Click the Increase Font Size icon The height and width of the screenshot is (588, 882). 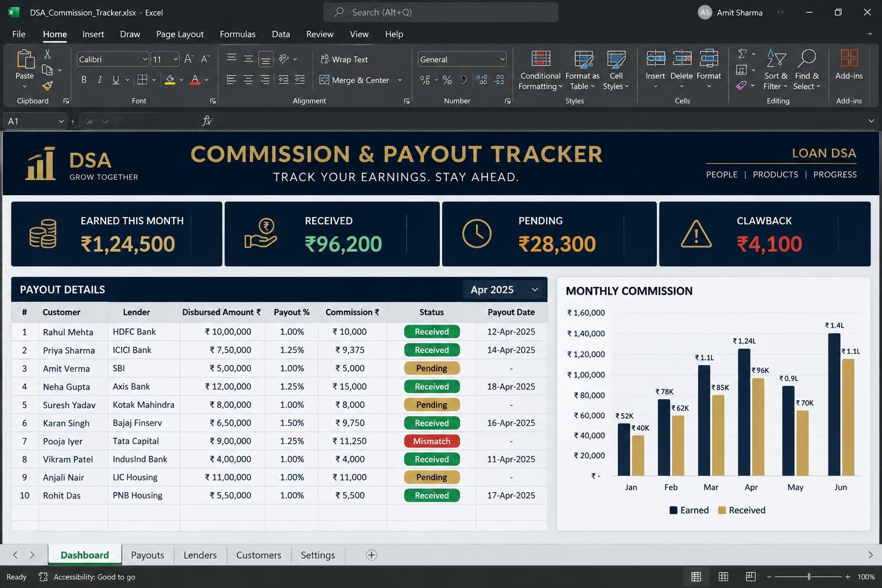pos(189,59)
